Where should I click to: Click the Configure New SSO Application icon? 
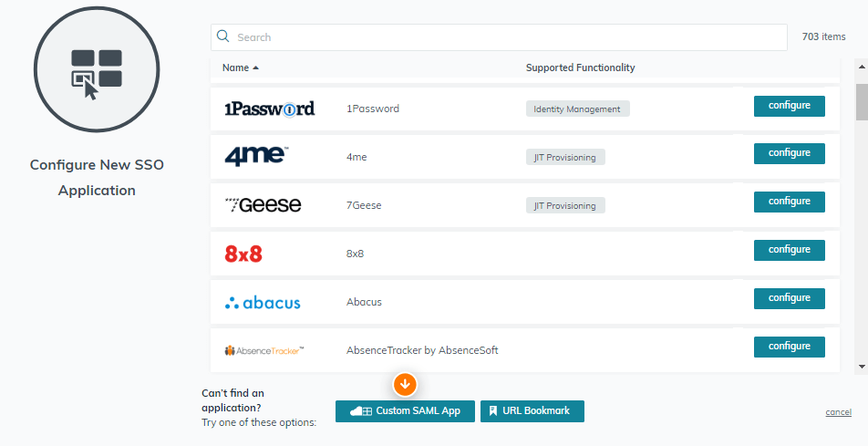97,70
